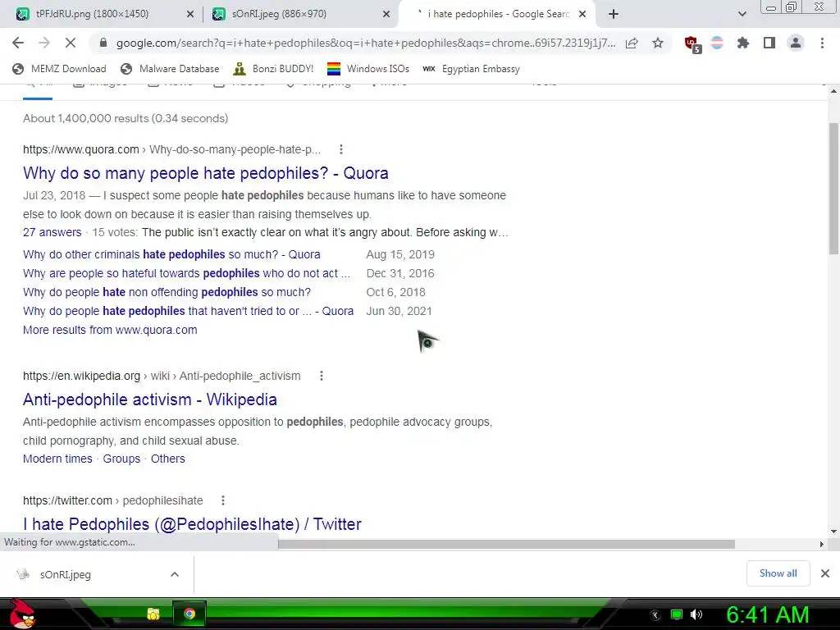This screenshot has height=630, width=840.
Task: Go forward with the forward arrow
Action: click(x=44, y=43)
